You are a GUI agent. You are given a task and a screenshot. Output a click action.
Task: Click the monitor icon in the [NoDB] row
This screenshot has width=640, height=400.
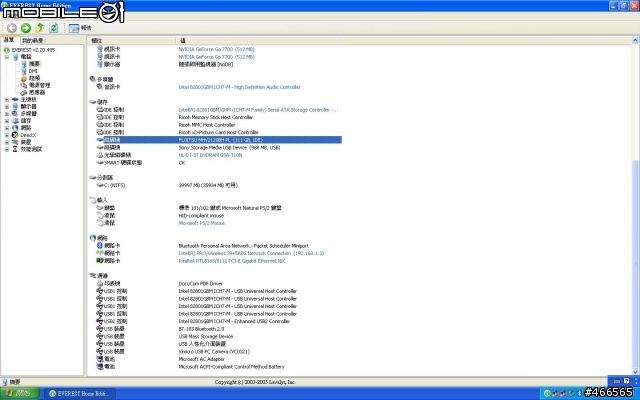(100, 64)
